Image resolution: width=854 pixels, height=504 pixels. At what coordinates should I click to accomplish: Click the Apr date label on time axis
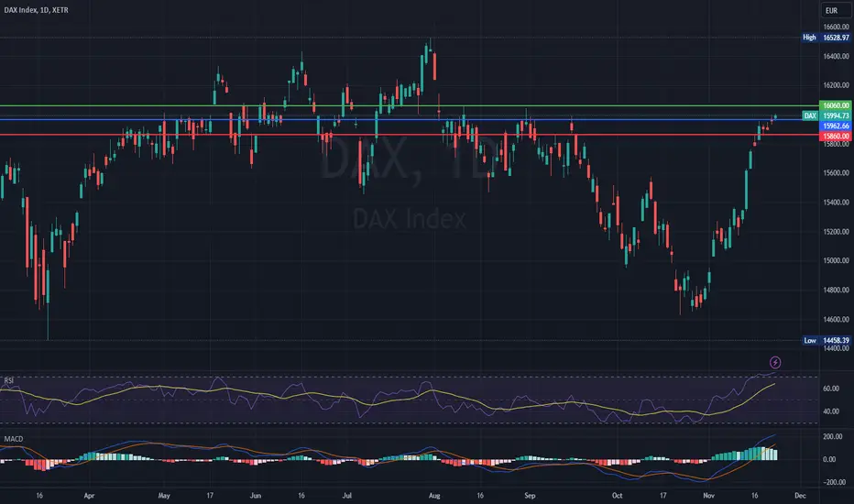pyautogui.click(x=89, y=496)
